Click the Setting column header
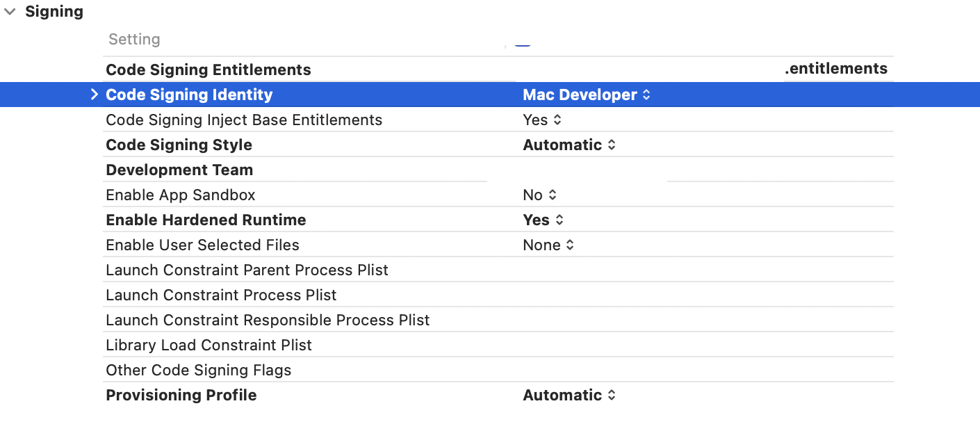Screen dimensions: 980x431 click(134, 40)
